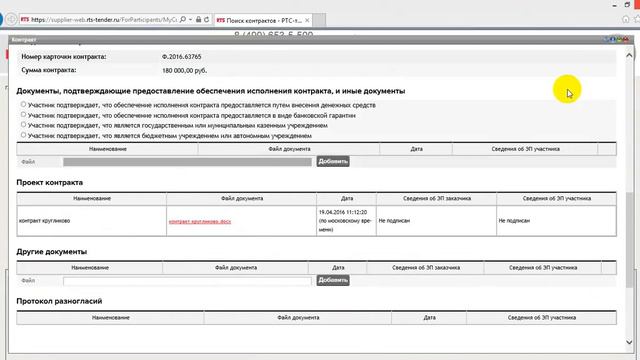Viewport: 640px width, 360px height.
Task: Click gray file field in the обеспечение documents section
Action: [x=187, y=162]
